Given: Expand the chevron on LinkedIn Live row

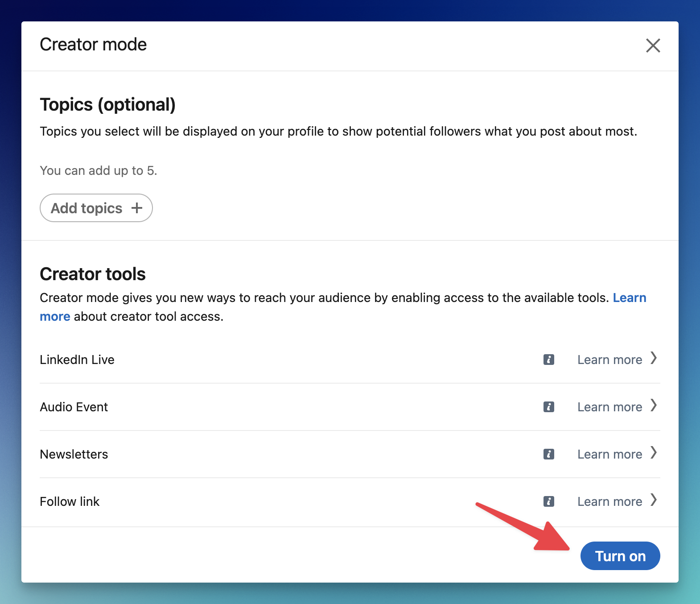Looking at the screenshot, I should (654, 358).
